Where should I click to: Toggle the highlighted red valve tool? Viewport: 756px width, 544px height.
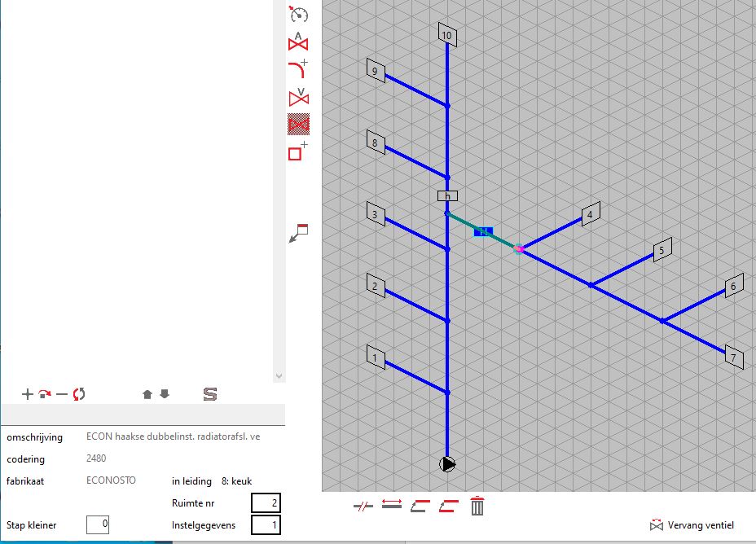[x=298, y=124]
